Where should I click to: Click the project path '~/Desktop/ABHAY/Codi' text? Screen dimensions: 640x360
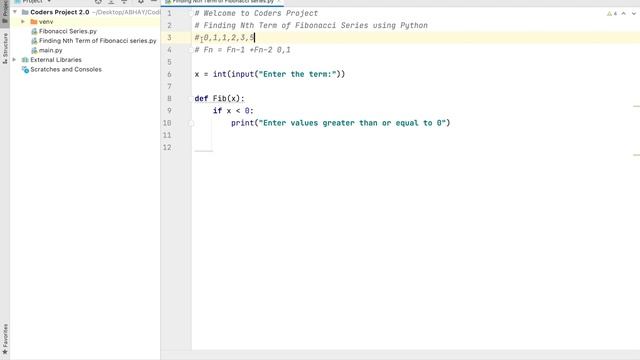(x=126, y=12)
